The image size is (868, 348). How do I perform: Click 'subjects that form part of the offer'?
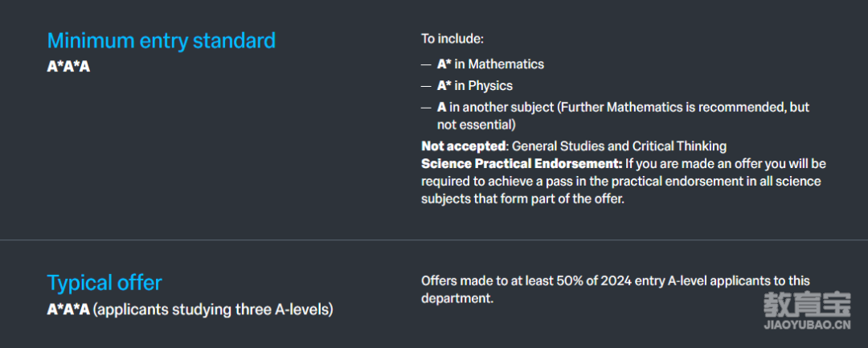tap(522, 199)
